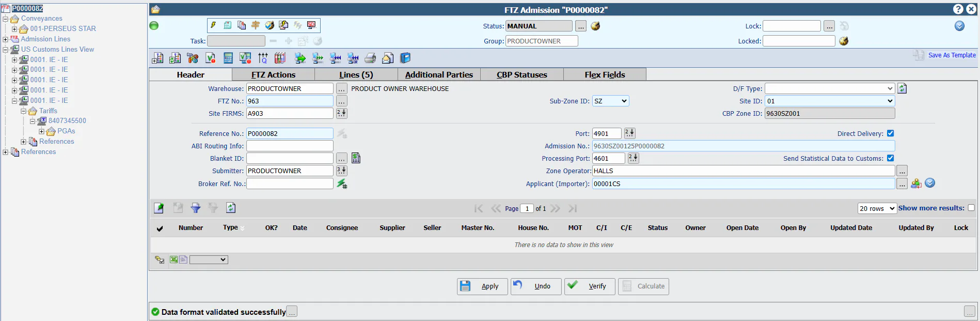This screenshot has height=321, width=980.
Task: Click the blue filter funnel icon
Action: point(196,208)
